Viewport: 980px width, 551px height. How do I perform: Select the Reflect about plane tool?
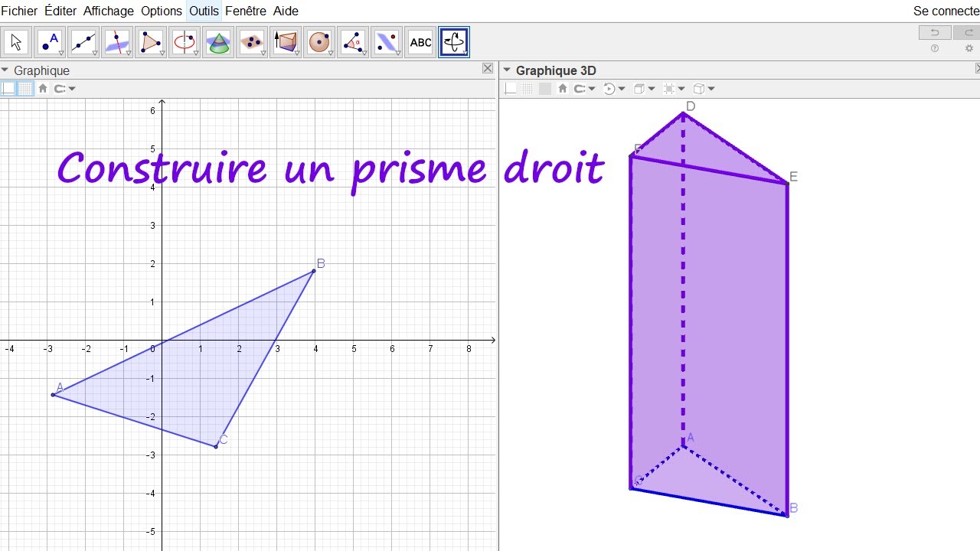(387, 42)
